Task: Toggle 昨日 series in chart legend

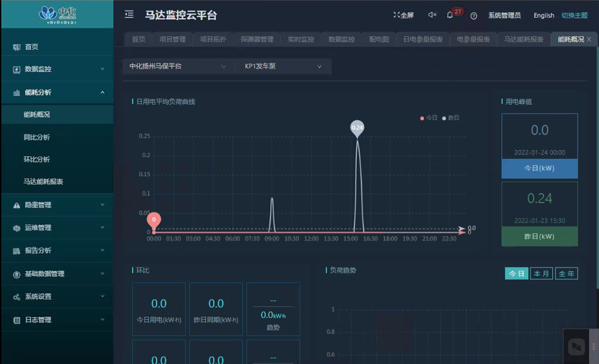Action: 451,118
